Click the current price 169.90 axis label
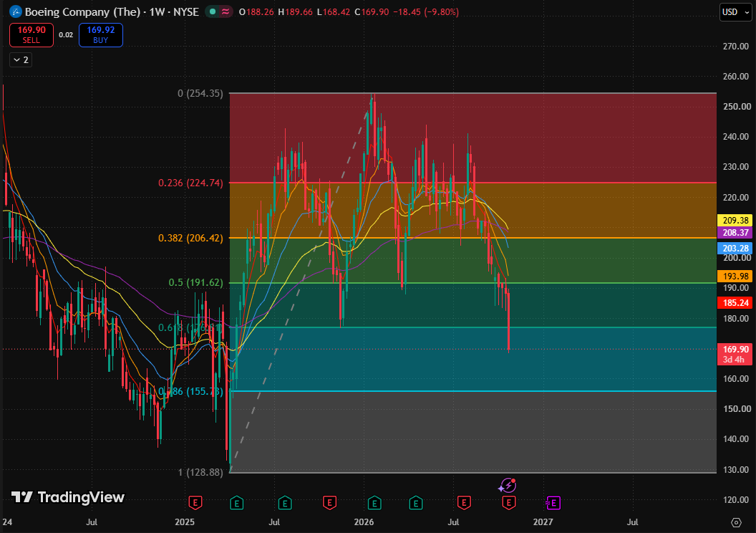This screenshot has height=533, width=756. [735, 354]
